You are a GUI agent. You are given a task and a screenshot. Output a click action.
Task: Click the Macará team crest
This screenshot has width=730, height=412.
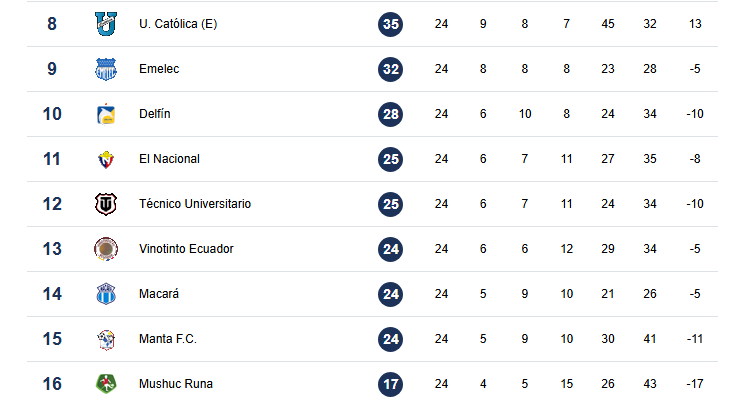click(105, 294)
